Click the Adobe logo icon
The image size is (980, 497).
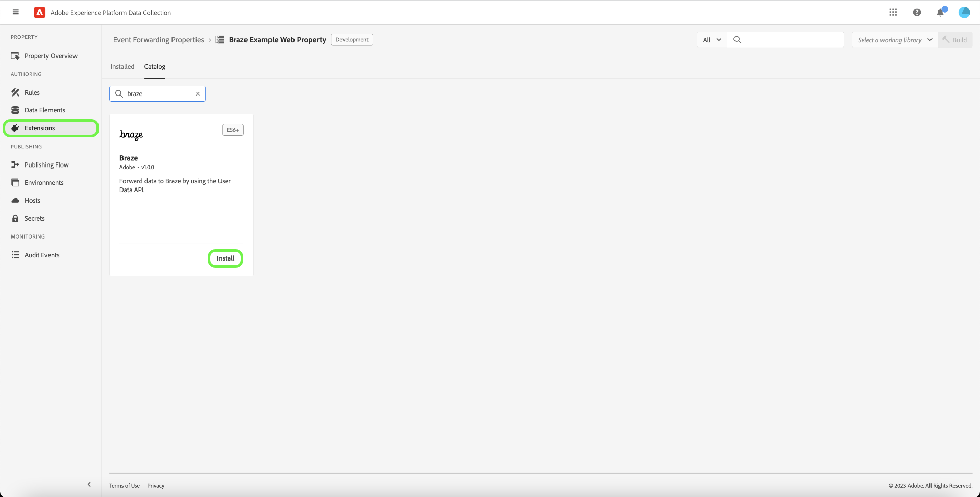coord(39,12)
